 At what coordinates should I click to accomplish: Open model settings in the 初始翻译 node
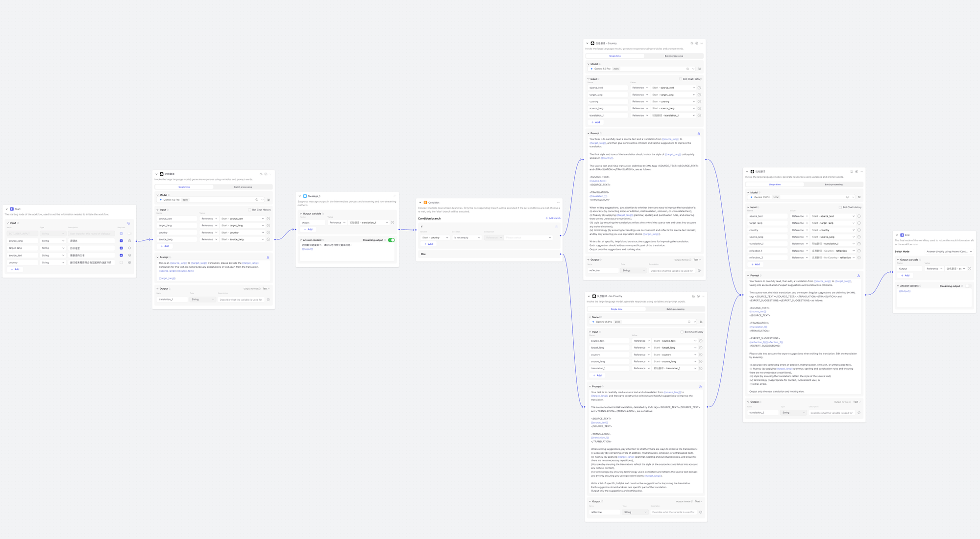point(269,200)
